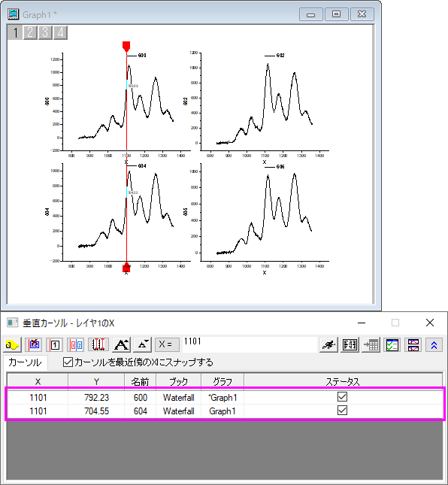Click the columns layout icon in cursor toolbar
The image size is (448, 485).
pos(350,344)
